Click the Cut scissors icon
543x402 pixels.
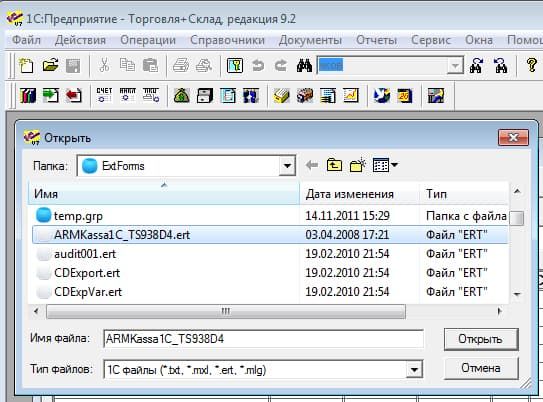coord(104,65)
